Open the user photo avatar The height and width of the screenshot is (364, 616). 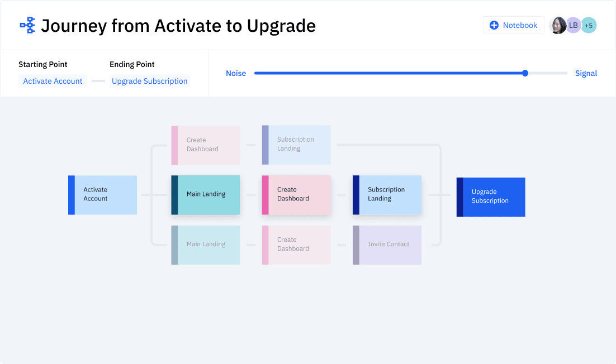point(558,25)
